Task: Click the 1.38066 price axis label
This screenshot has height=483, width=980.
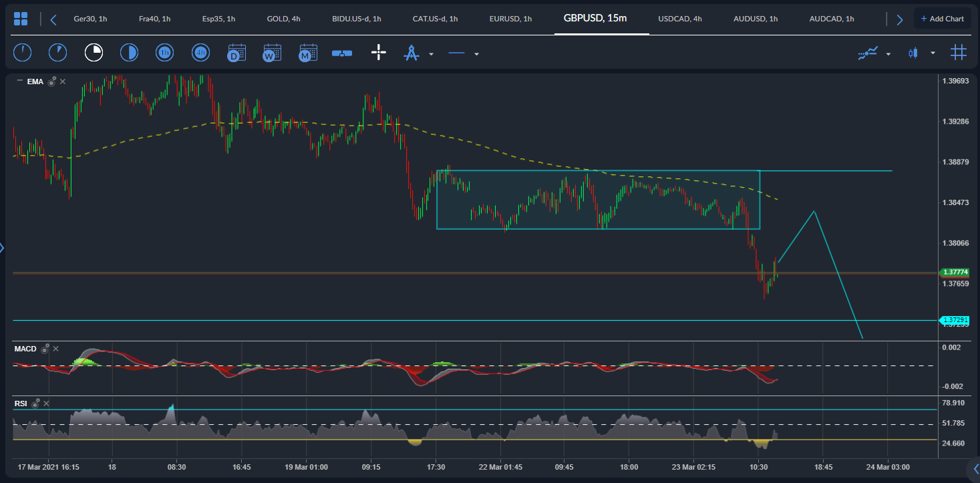Action: [955, 243]
